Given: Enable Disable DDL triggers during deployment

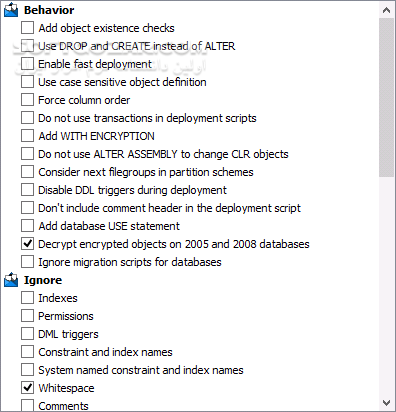Looking at the screenshot, I should tap(27, 190).
